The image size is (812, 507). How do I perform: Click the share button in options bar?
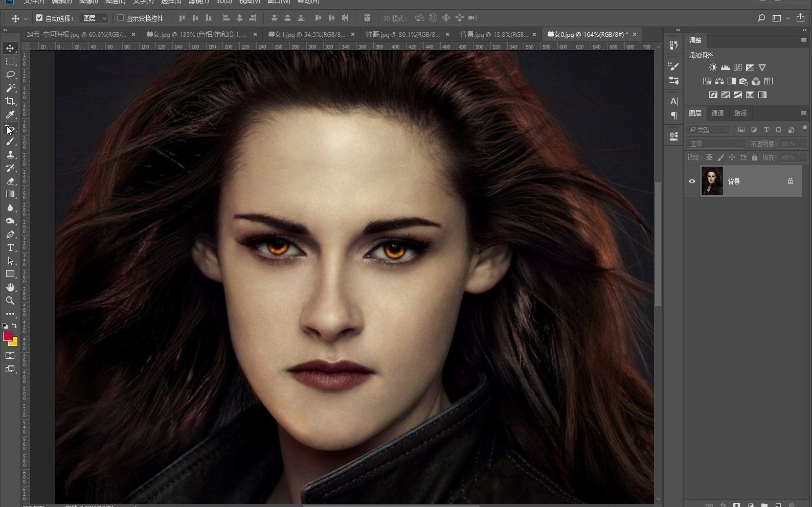[800, 18]
